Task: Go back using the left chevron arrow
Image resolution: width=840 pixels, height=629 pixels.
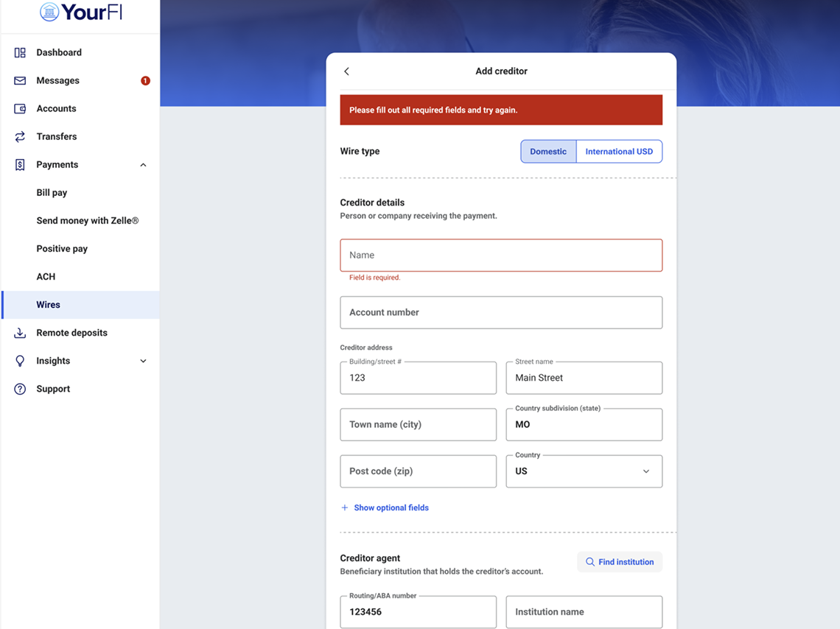Action: [x=346, y=71]
